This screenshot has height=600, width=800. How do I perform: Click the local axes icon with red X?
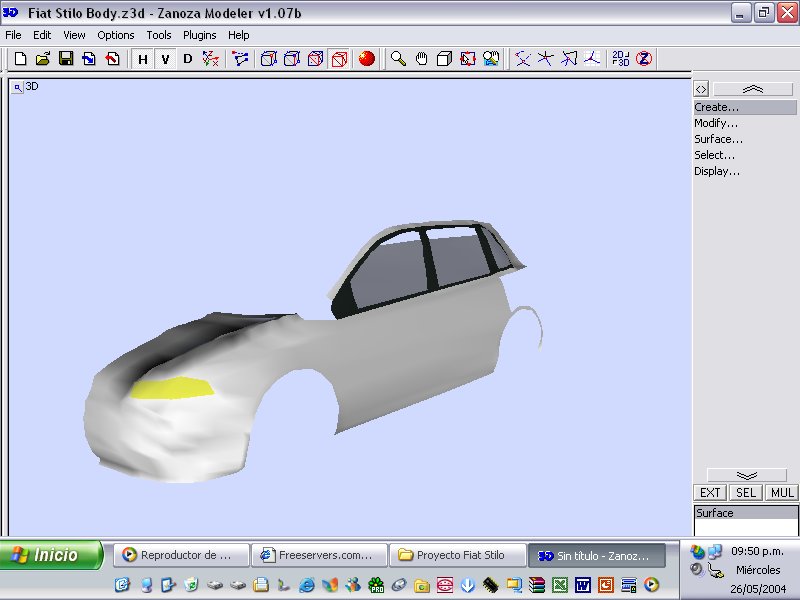[x=210, y=59]
